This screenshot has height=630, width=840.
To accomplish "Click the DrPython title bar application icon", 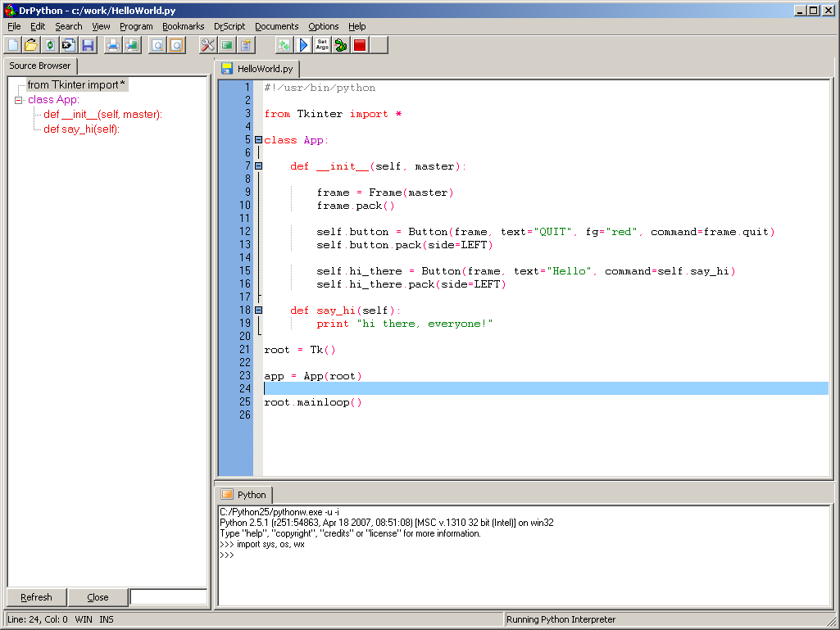I will pyautogui.click(x=10, y=10).
